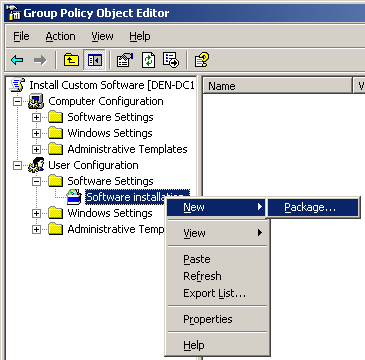The height and width of the screenshot is (360, 365).
Task: Expand Administrative Templates under Computer Configuration
Action: click(x=36, y=149)
